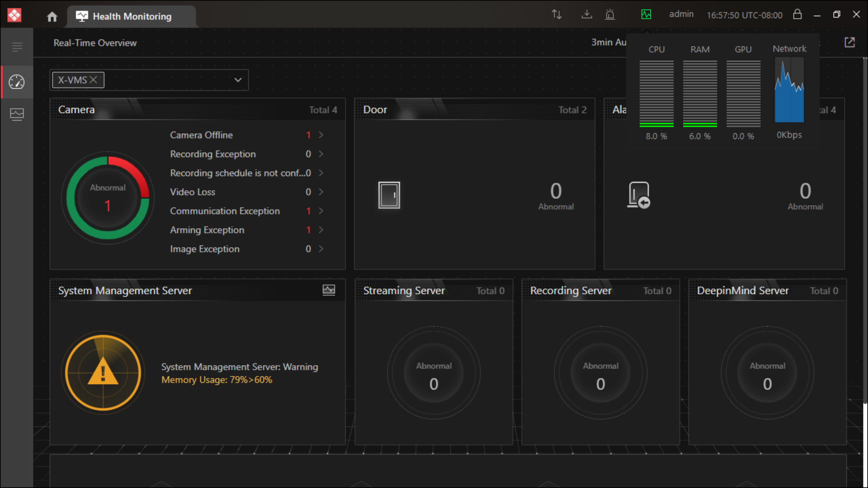868x488 pixels.
Task: Collapse the left navigation sidebar
Action: [x=17, y=47]
